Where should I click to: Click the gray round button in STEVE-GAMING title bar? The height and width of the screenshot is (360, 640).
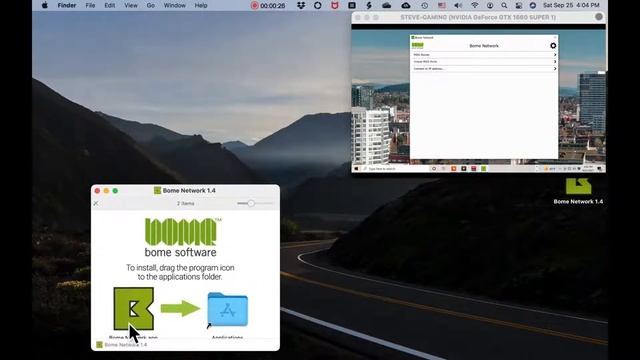tap(599, 17)
